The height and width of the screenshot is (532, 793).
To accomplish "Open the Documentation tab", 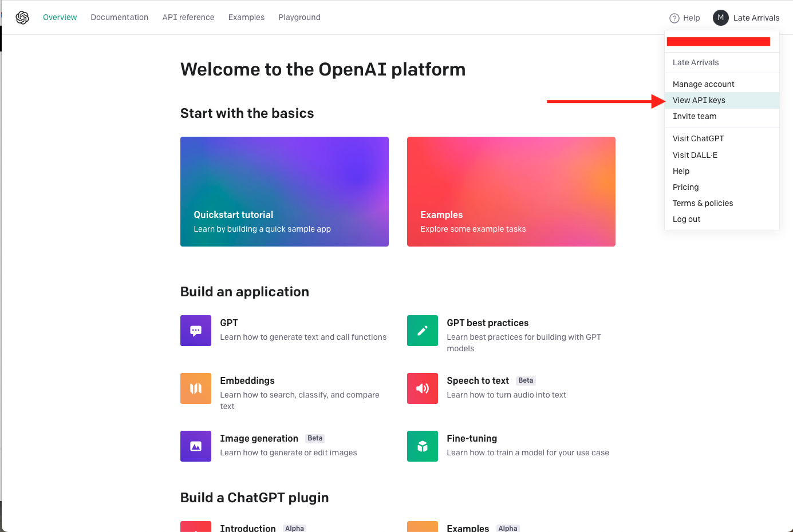I will click(119, 17).
